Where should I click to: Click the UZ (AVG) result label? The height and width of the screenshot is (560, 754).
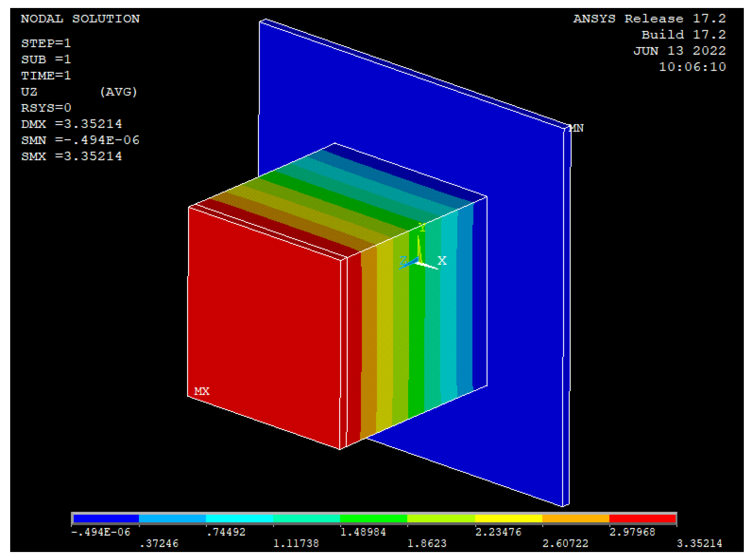[79, 92]
